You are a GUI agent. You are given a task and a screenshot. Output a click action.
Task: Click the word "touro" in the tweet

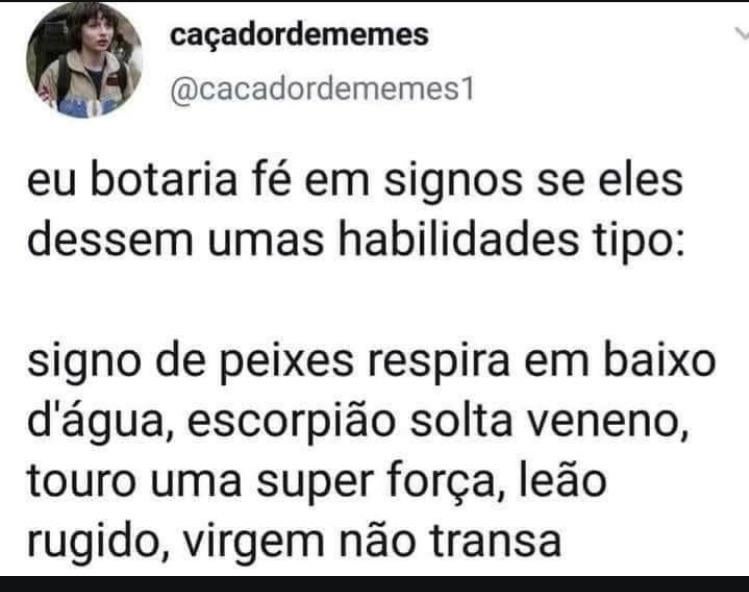point(82,482)
